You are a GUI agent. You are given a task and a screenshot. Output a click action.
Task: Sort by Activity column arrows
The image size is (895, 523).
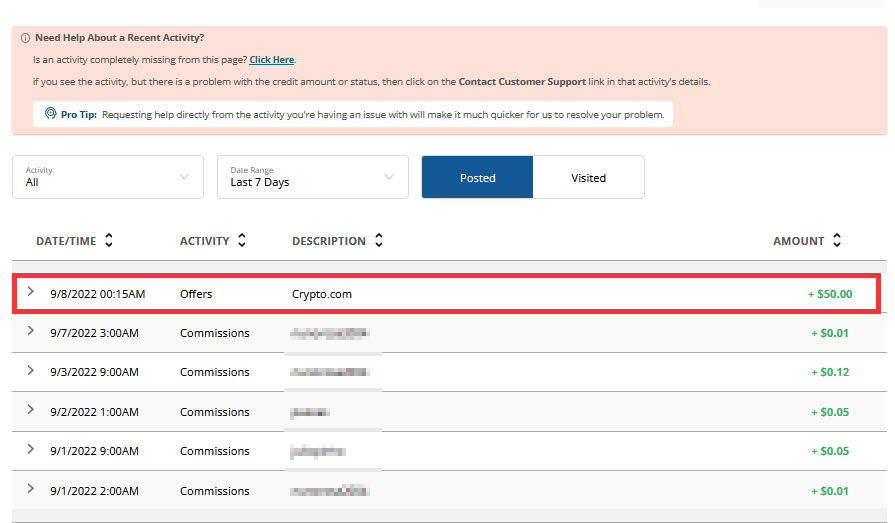click(242, 241)
